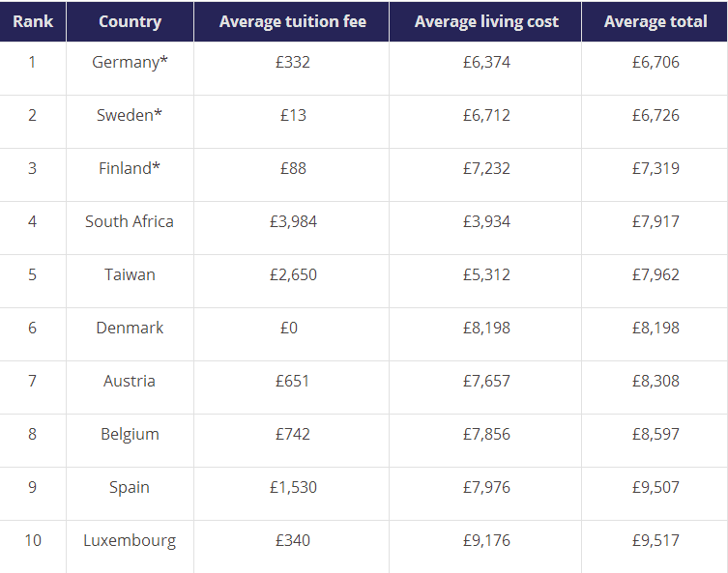Select the South Africa cell
The height and width of the screenshot is (573, 728).
click(130, 221)
